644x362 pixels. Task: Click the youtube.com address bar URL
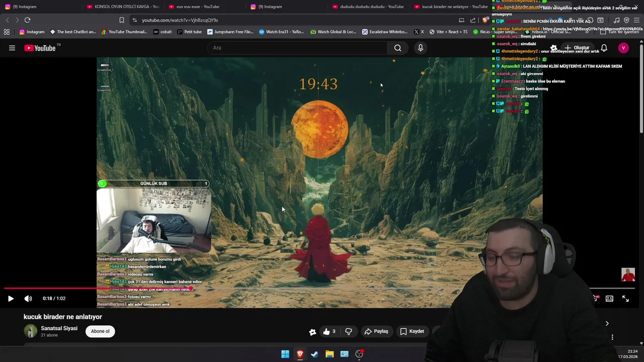click(180, 20)
